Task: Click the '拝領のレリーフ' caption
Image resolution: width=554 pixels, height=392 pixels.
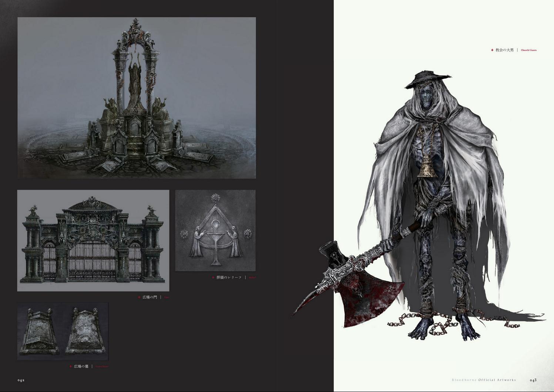Action: [x=229, y=277]
